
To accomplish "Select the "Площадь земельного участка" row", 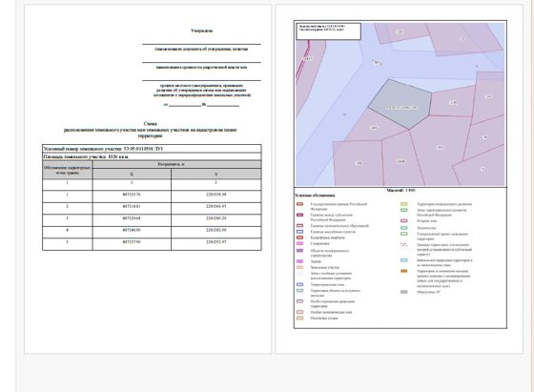I will click(x=152, y=156).
